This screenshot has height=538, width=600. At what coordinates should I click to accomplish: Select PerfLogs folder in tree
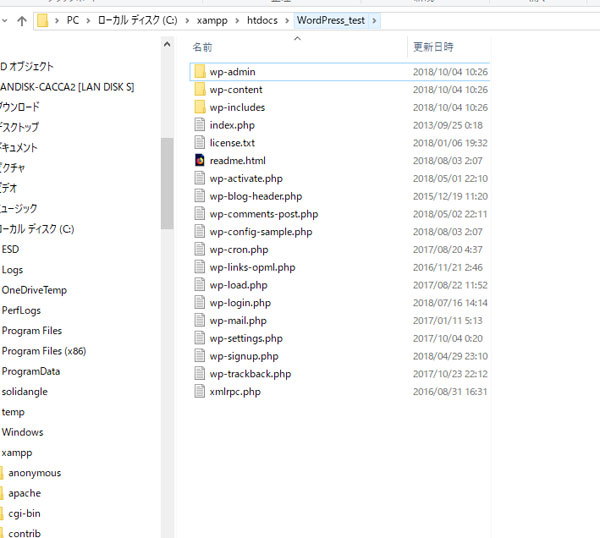21,310
